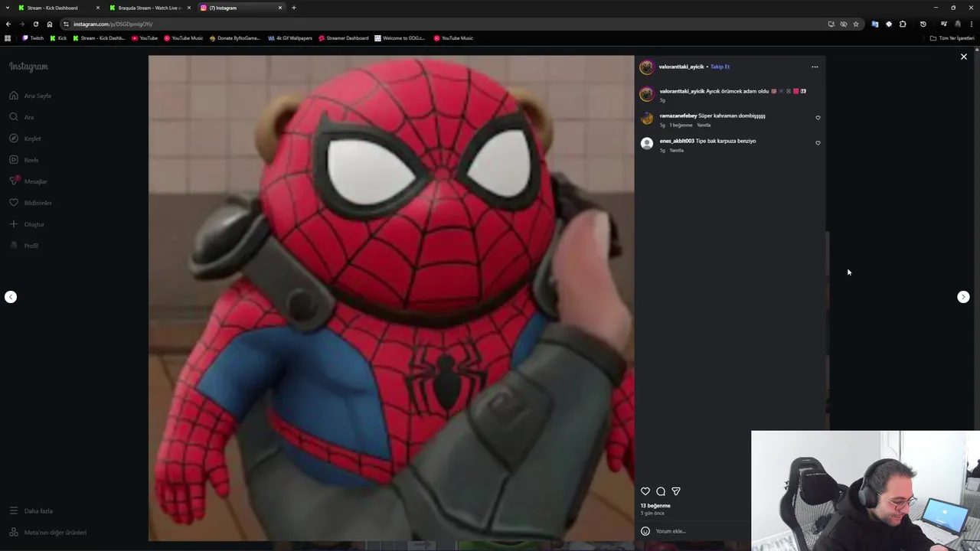Open the Extensions puzzle icon

pyautogui.click(x=903, y=24)
